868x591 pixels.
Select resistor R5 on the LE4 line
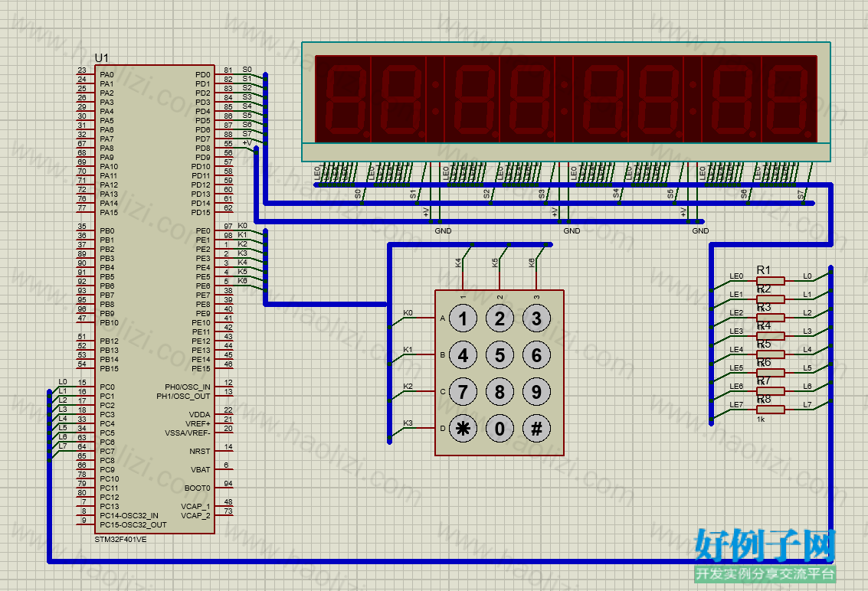(770, 354)
